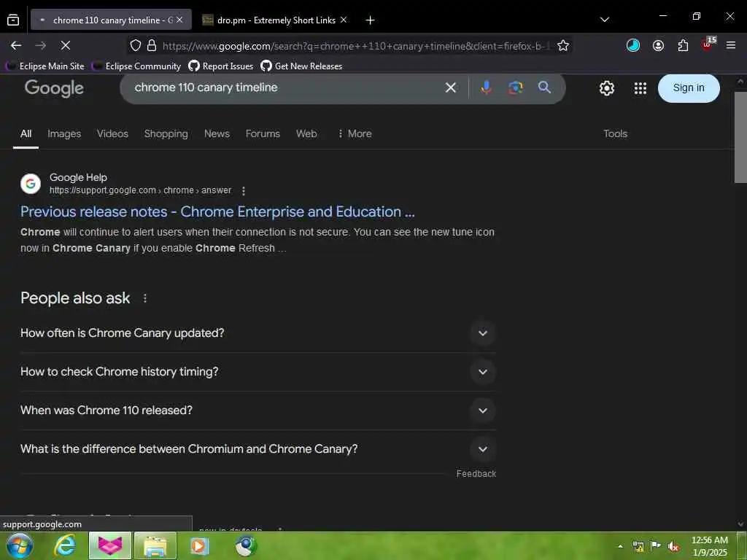The height and width of the screenshot is (560, 747).
Task: Open Windows Start orb
Action: (19, 545)
